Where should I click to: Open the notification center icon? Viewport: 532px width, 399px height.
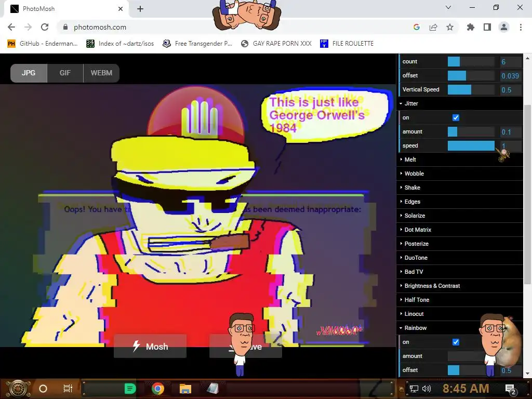point(511,389)
